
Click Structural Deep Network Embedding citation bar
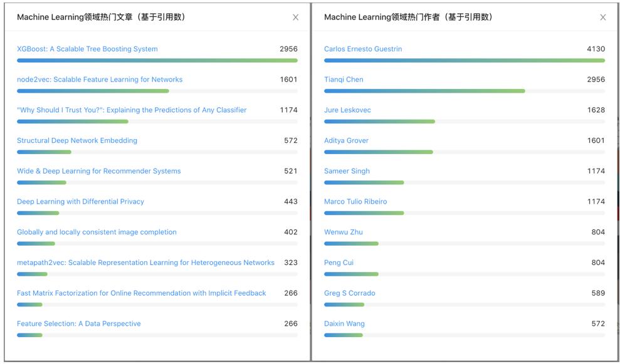(157, 152)
